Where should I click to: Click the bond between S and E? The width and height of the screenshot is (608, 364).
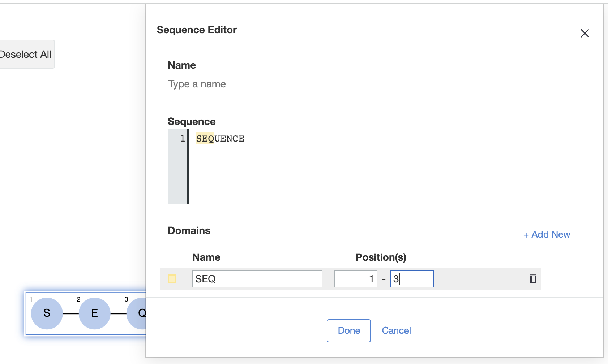(x=71, y=313)
